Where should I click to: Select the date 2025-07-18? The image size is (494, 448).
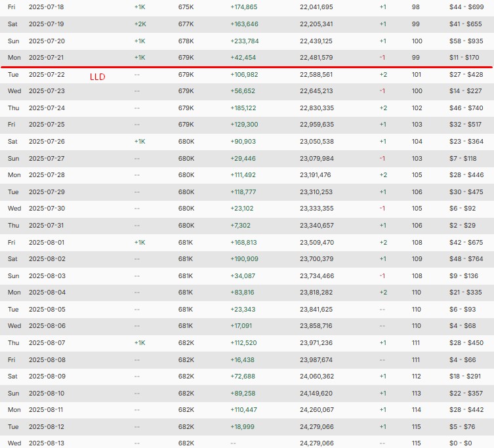(47, 7)
